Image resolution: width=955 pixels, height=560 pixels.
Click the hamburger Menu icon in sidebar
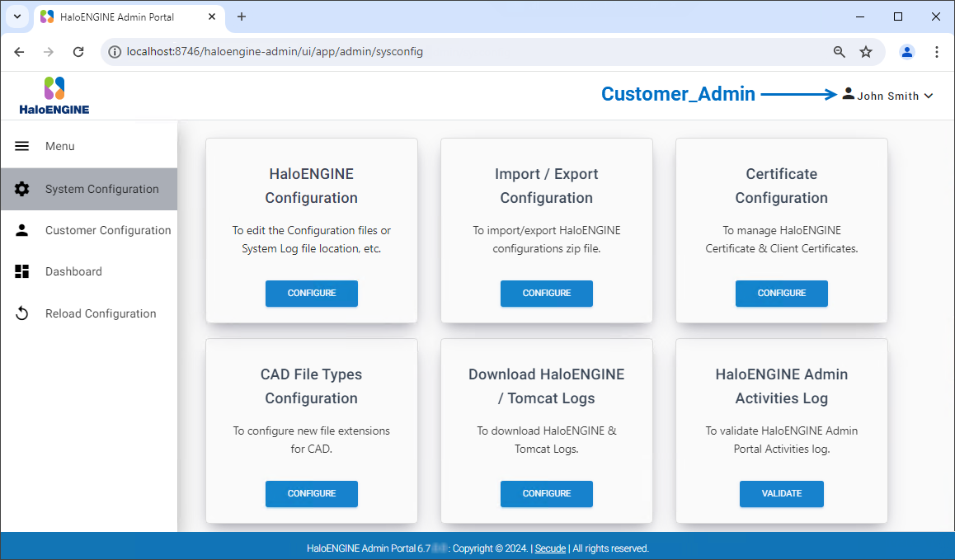click(22, 146)
